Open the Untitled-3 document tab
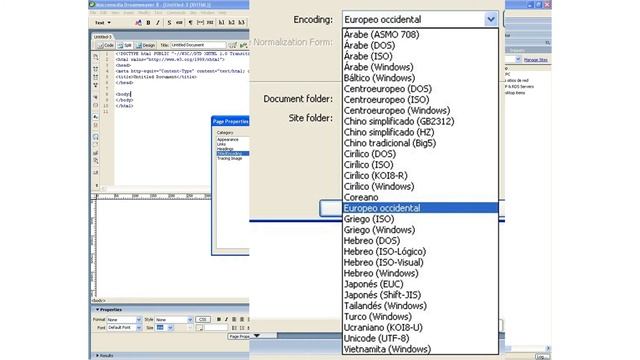The width and height of the screenshot is (640, 360). pos(102,37)
